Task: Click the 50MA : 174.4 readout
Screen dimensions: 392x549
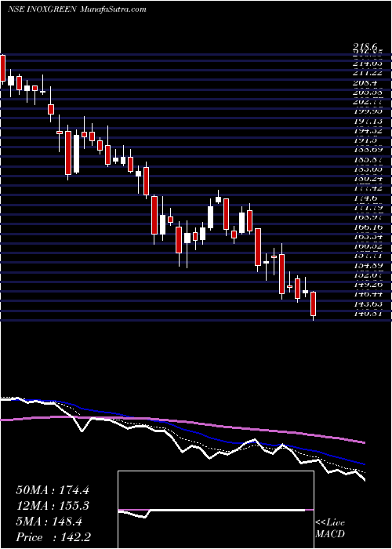Action: pos(53,490)
